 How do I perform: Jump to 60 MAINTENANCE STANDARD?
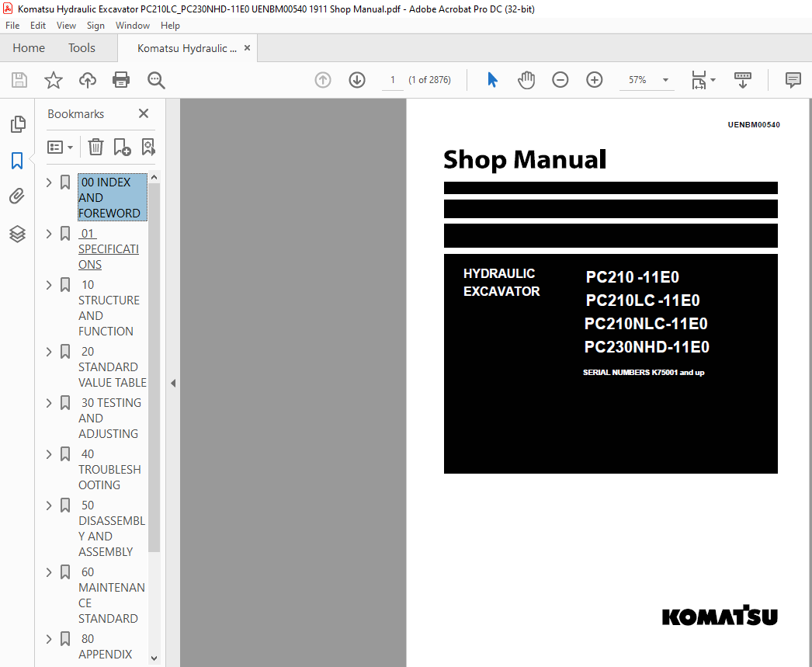112,596
